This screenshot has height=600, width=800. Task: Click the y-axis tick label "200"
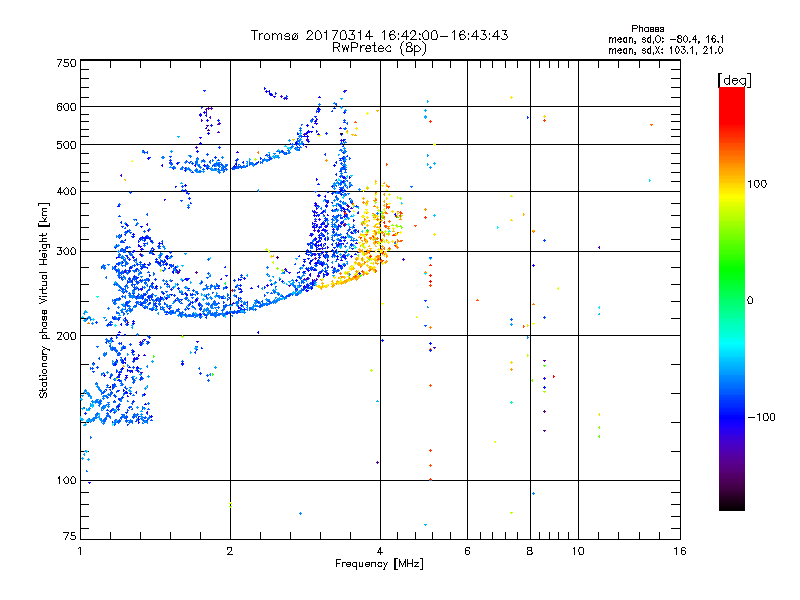(x=67, y=336)
